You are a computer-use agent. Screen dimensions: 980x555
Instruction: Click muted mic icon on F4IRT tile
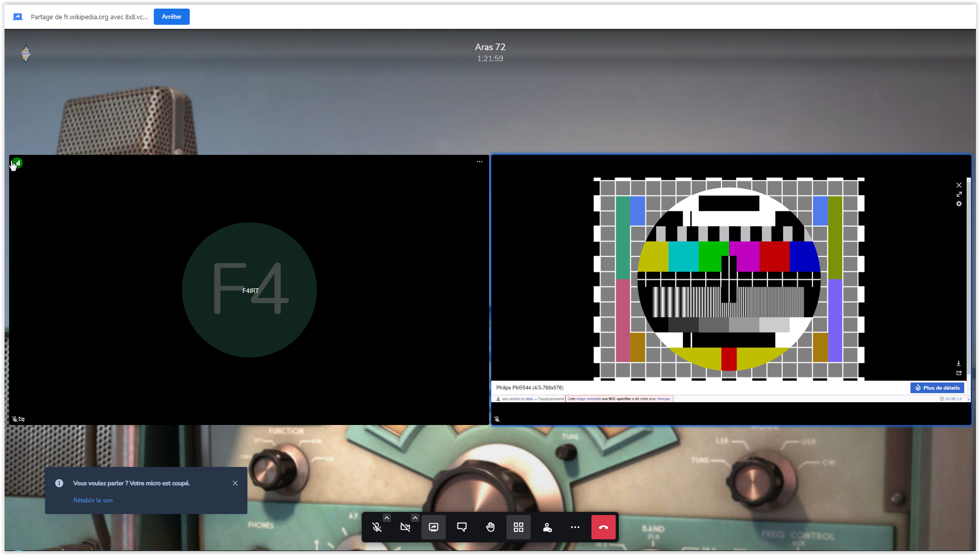point(15,419)
